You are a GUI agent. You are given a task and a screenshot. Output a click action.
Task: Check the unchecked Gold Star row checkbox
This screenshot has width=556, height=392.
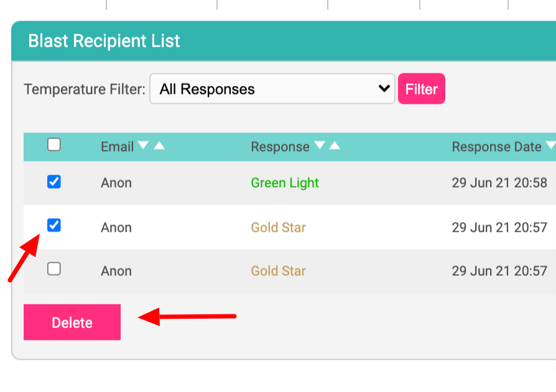click(x=54, y=269)
